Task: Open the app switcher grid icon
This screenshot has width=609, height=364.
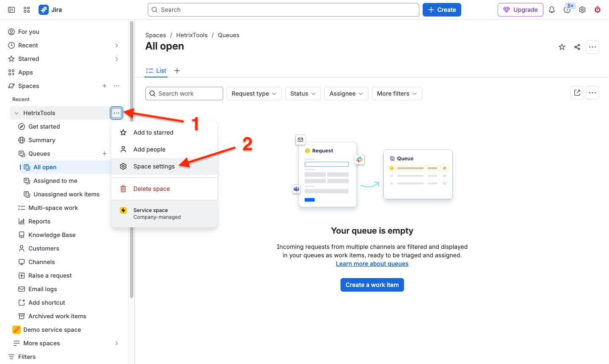Action: (27, 10)
